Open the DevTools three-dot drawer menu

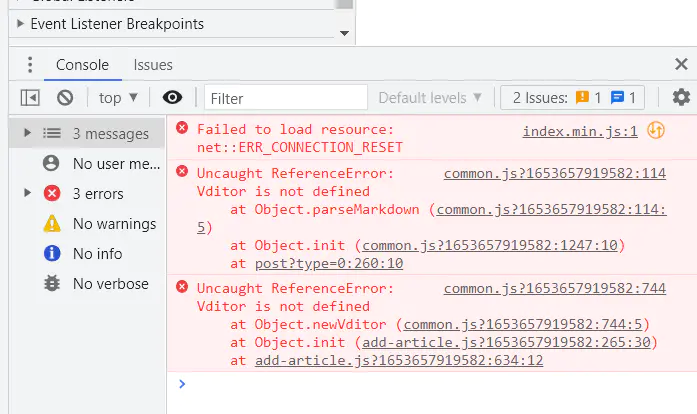pyautogui.click(x=30, y=65)
